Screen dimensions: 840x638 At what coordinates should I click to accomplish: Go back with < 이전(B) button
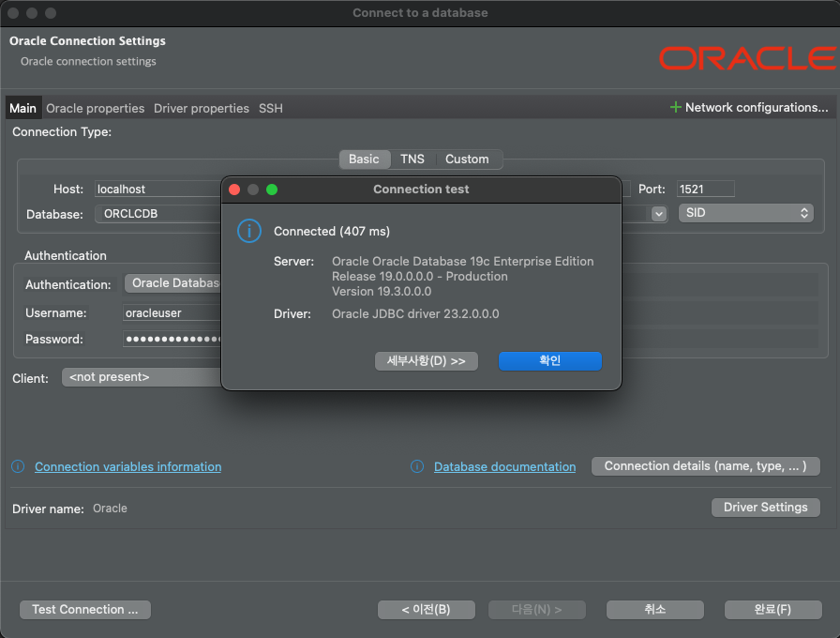pyautogui.click(x=426, y=610)
